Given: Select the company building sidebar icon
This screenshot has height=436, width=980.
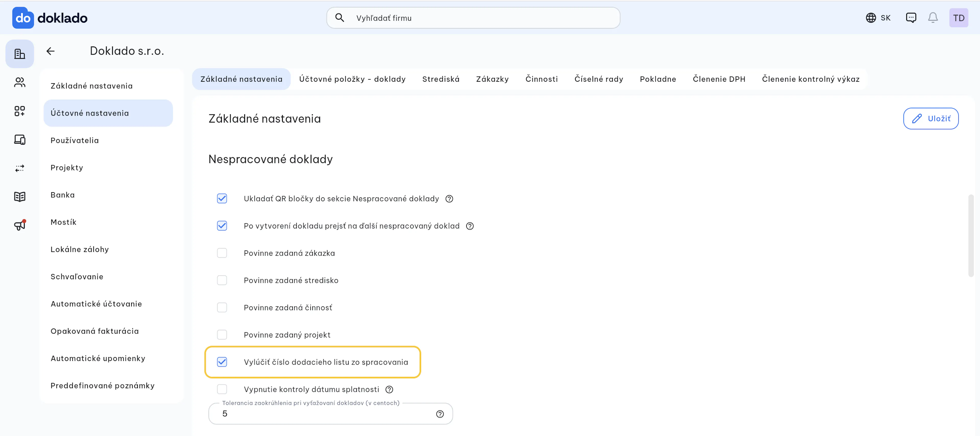Looking at the screenshot, I should pyautogui.click(x=20, y=54).
